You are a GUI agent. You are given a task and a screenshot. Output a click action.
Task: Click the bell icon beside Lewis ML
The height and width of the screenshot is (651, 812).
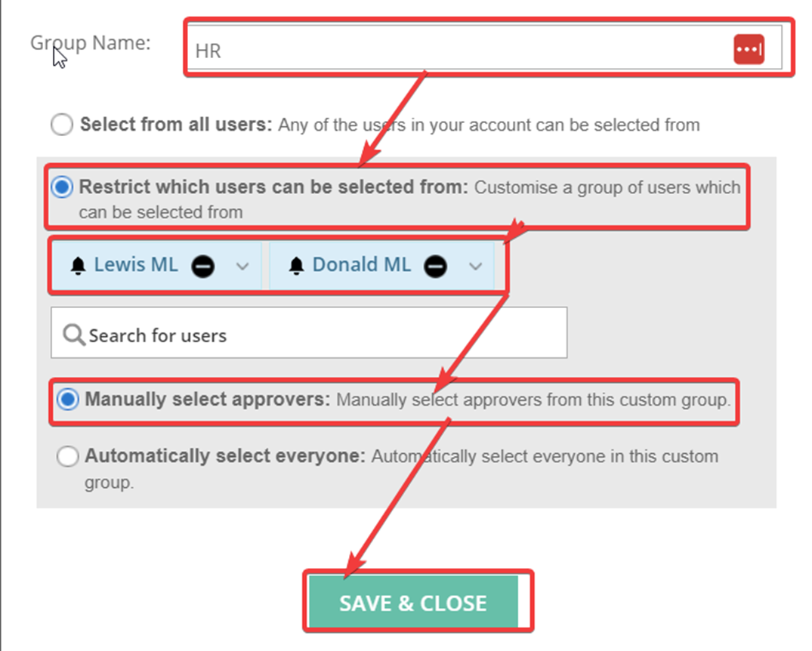[x=79, y=266]
